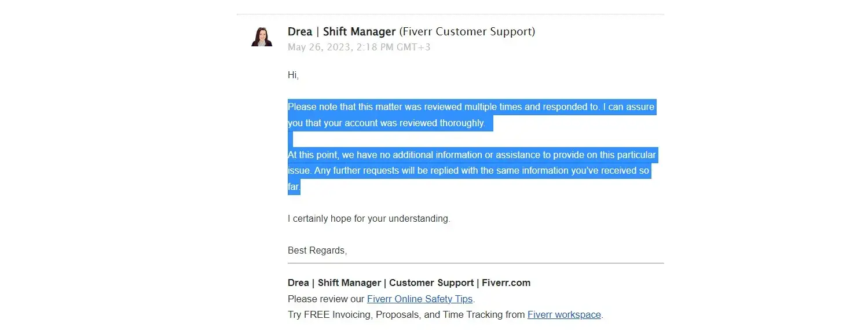The image size is (868, 330).
Task: Click the highlighted line starting with Please note
Action: tap(471, 107)
